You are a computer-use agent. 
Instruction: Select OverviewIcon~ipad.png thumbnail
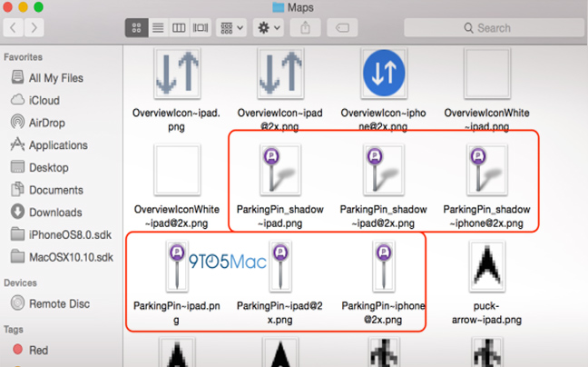tap(177, 74)
